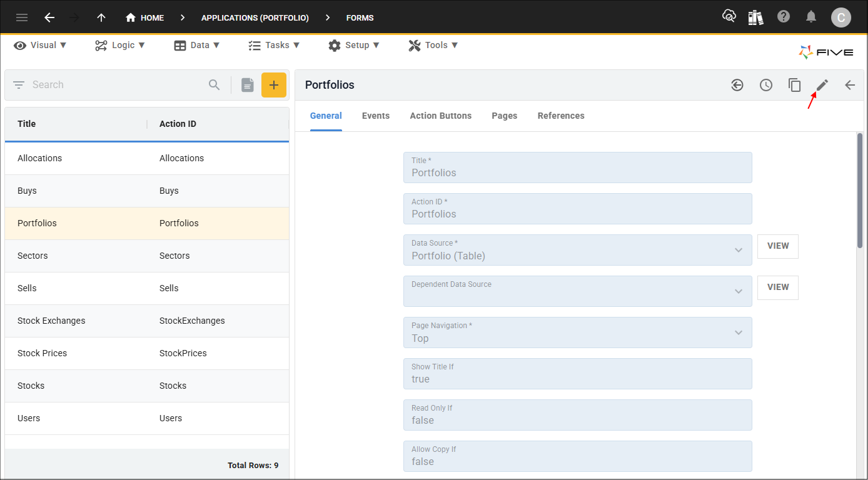Open the Dependent Data Source dropdown
Image resolution: width=868 pixels, height=480 pixels.
[739, 291]
